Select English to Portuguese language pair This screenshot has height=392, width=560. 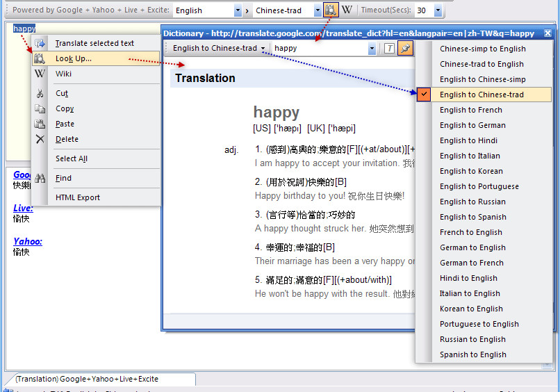pos(484,186)
